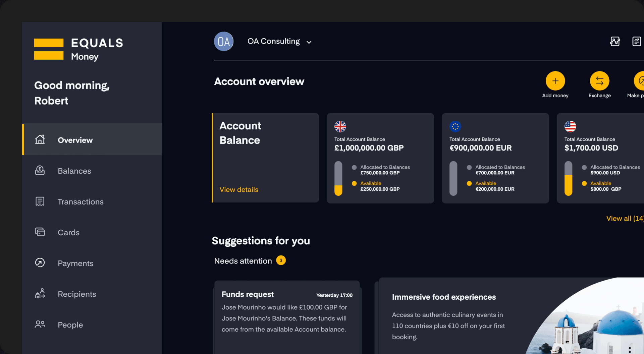The height and width of the screenshot is (354, 644).
Task: Click the Equals Money logo
Action: 79,49
